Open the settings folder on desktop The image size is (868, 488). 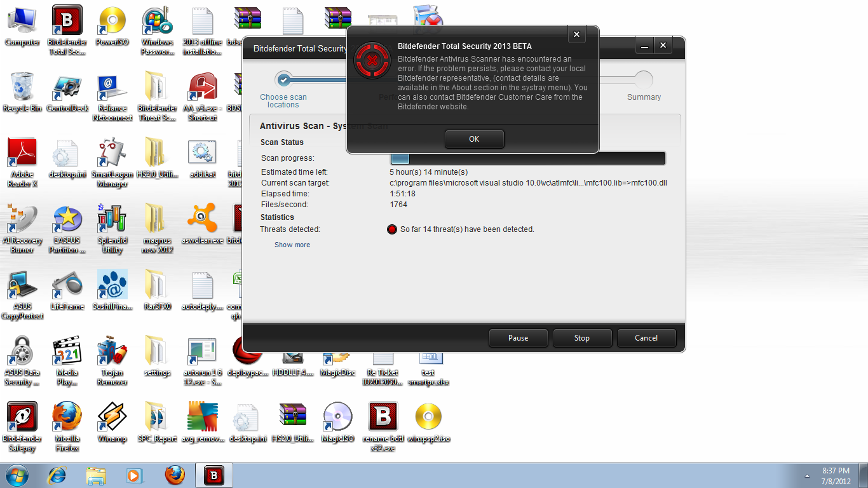[x=157, y=356]
